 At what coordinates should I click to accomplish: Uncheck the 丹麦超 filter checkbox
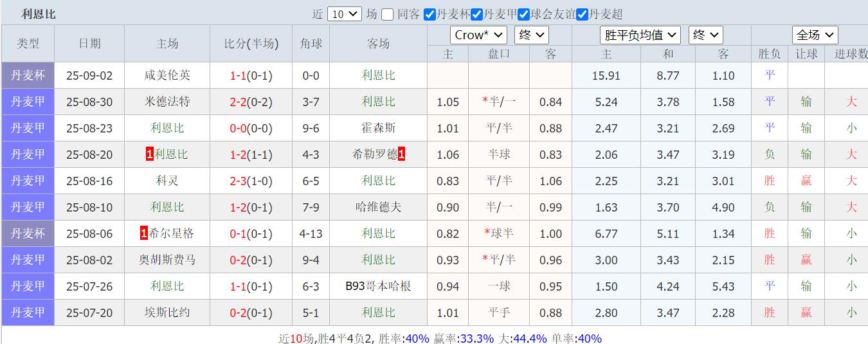[583, 14]
